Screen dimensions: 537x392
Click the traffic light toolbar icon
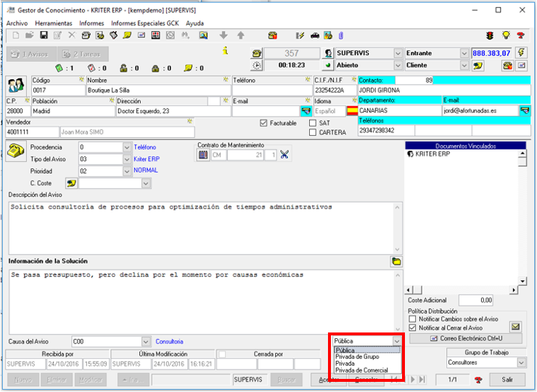click(490, 36)
